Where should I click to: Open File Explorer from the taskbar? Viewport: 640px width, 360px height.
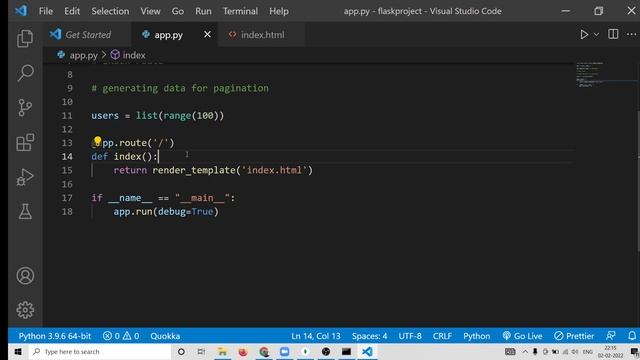click(x=222, y=351)
